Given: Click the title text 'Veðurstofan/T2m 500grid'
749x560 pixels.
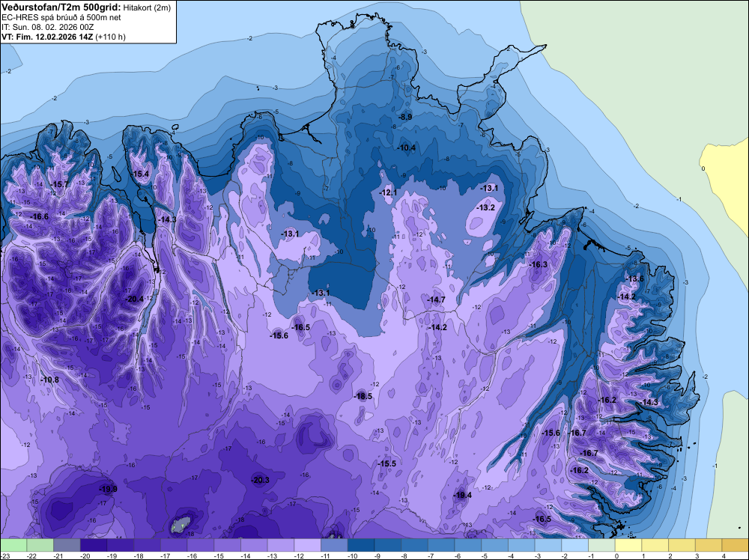Looking at the screenshot, I should 61,7.
